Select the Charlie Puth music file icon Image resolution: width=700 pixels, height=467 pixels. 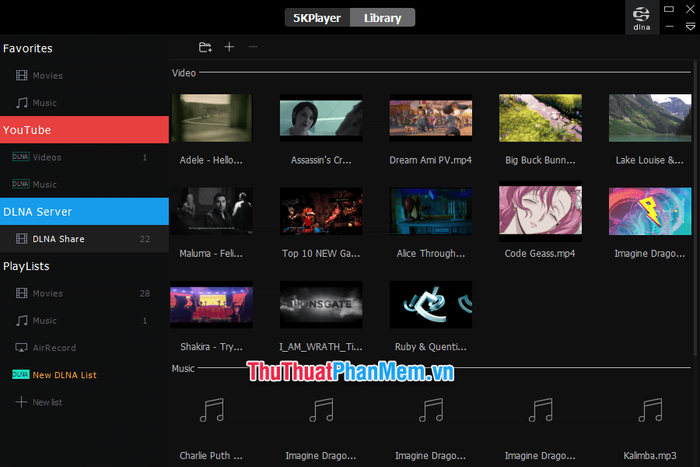coord(211,410)
